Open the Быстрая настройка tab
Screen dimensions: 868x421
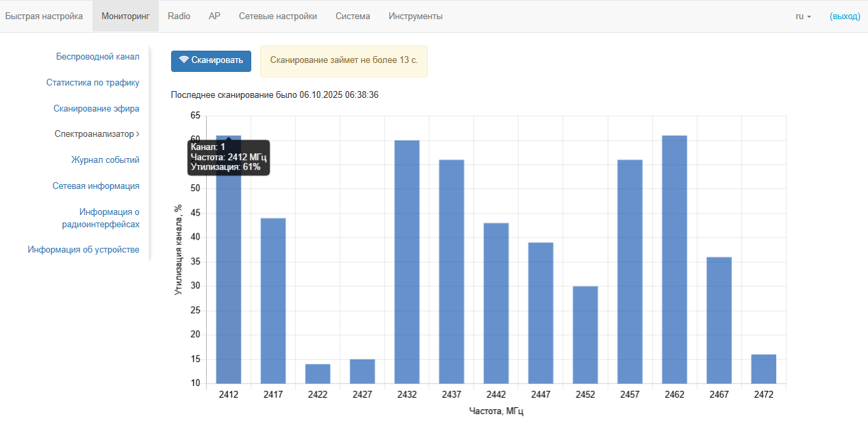click(x=44, y=16)
